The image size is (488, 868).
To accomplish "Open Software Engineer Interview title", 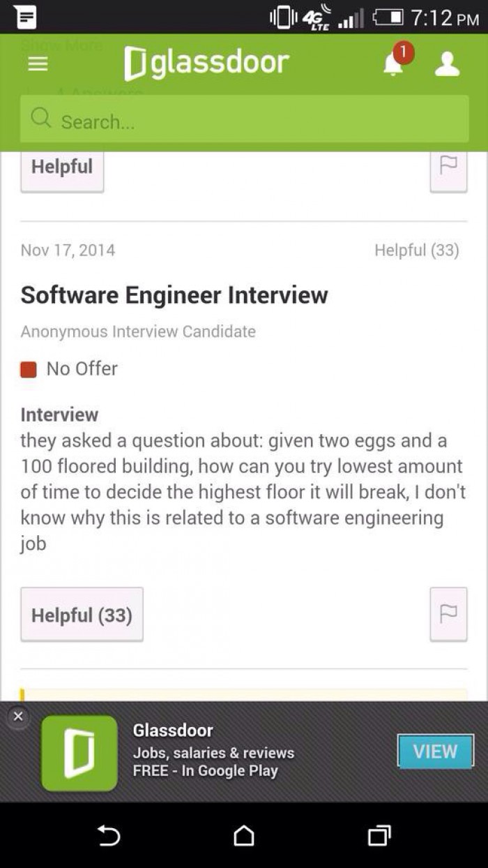I will click(x=174, y=294).
